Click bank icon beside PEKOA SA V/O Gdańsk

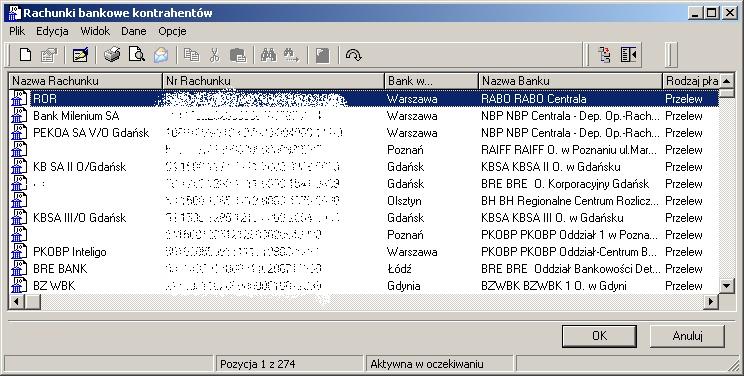pyautogui.click(x=19, y=133)
